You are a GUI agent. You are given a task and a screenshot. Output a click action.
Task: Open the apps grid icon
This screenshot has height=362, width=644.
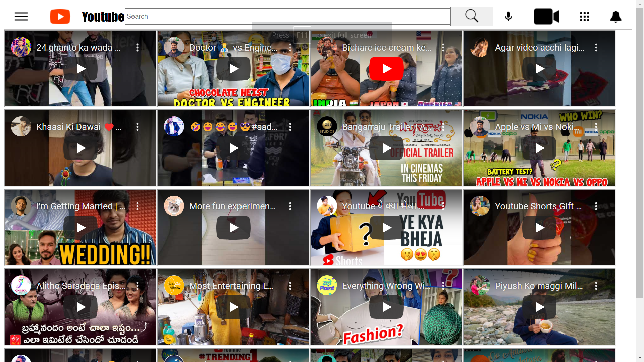point(584,17)
